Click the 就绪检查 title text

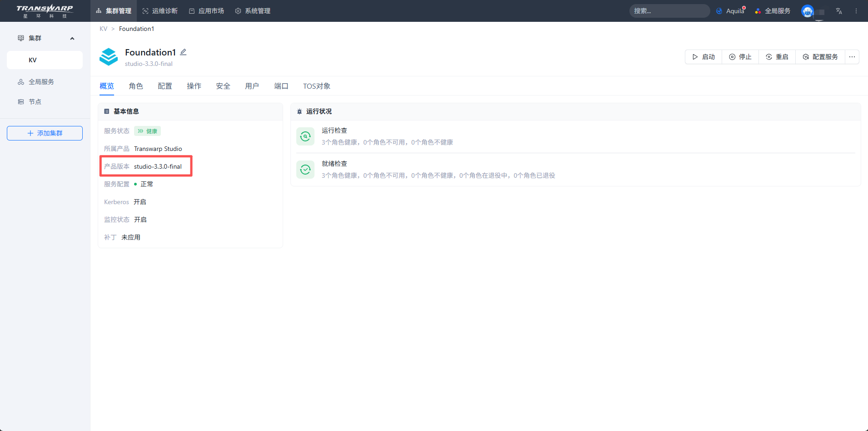[334, 164]
